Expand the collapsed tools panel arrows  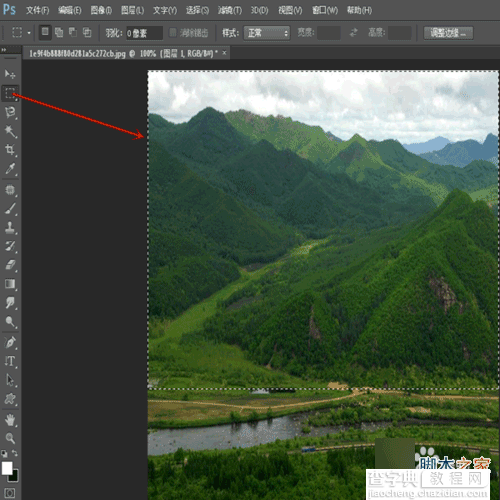click(4, 50)
